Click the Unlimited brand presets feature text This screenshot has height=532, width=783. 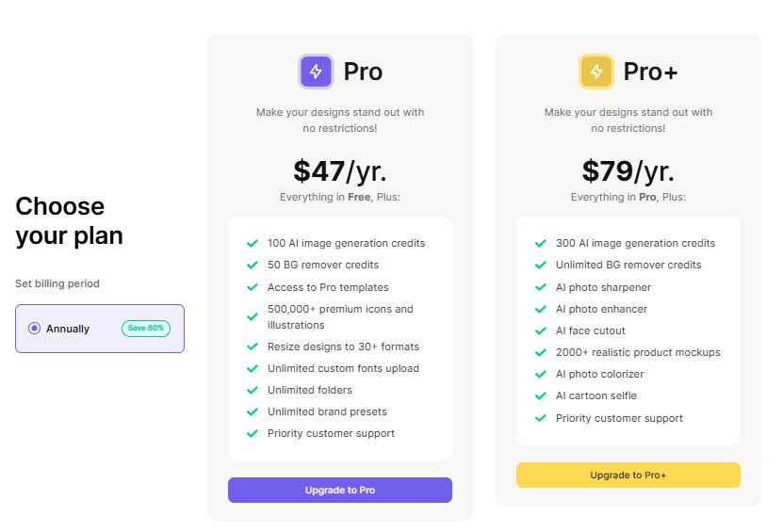click(327, 411)
